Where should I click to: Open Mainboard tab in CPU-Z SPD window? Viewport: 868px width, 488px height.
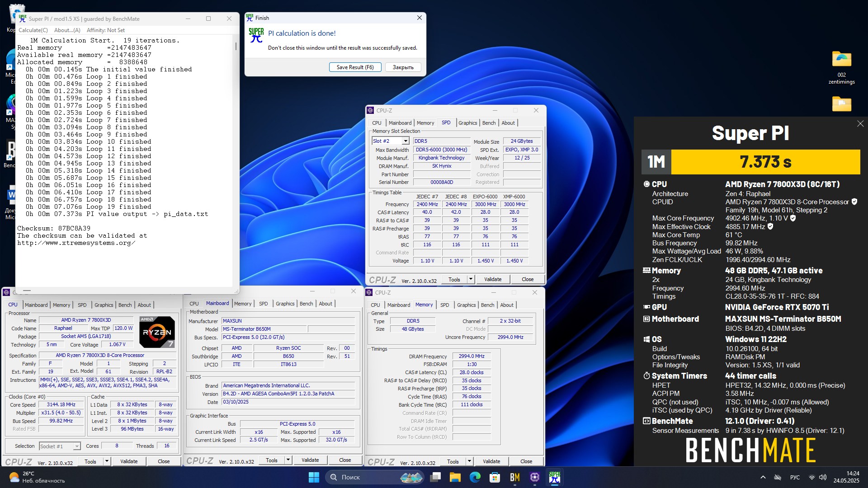(x=400, y=123)
